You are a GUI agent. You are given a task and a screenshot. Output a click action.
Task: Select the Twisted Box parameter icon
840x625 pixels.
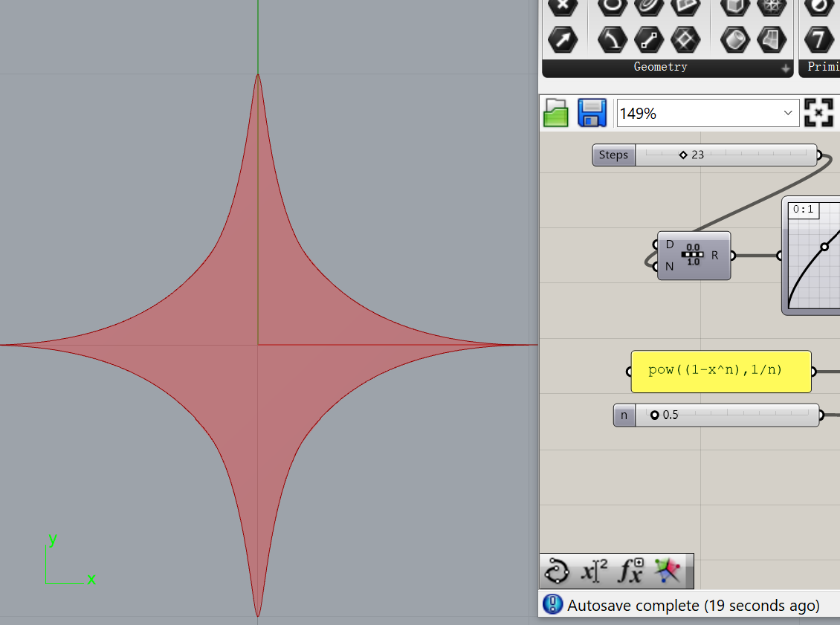772,39
